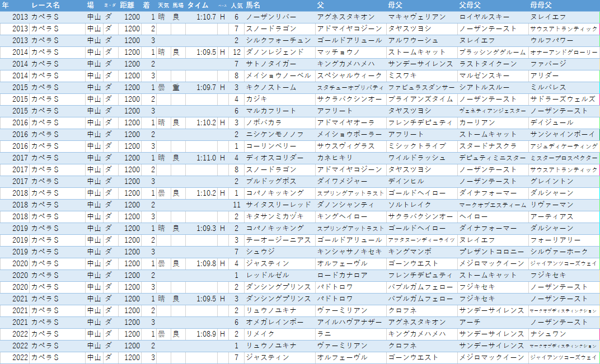The width and height of the screenshot is (600, 364).
Task: Select time value 1:11.0
Action: 206,158
